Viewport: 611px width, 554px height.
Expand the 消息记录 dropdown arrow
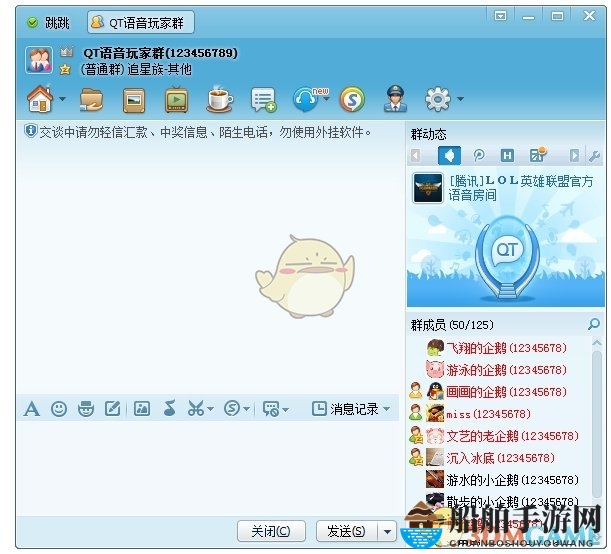point(387,409)
